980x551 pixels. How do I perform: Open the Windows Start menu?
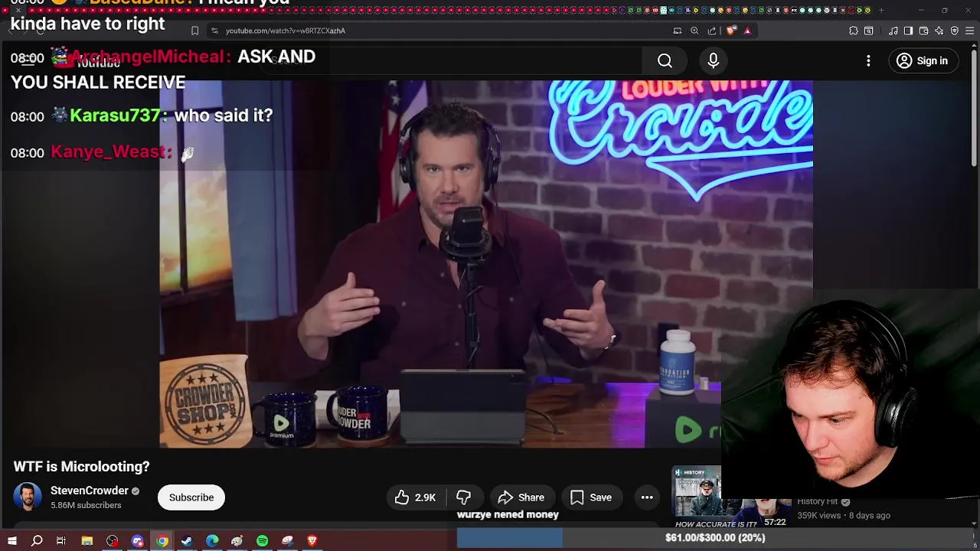click(x=11, y=541)
